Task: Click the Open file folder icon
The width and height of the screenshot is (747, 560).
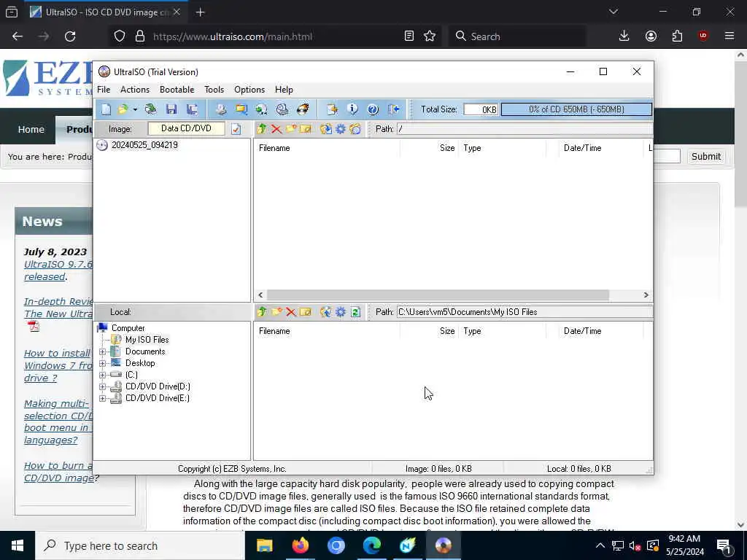Action: (123, 109)
